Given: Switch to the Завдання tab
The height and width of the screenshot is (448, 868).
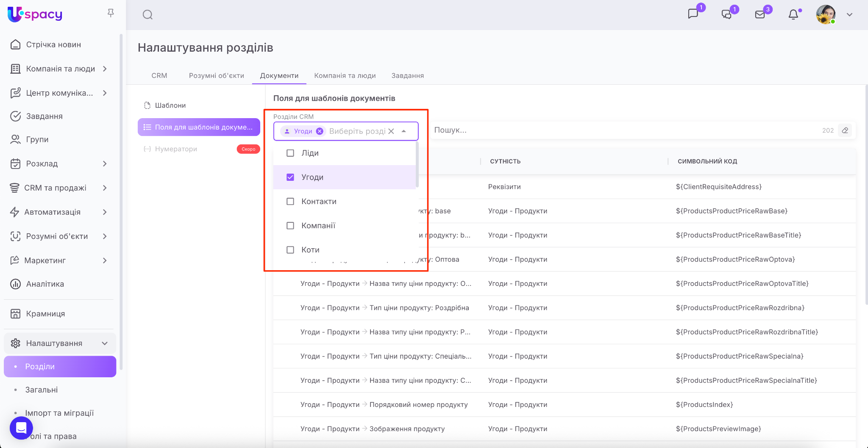Looking at the screenshot, I should pos(407,76).
